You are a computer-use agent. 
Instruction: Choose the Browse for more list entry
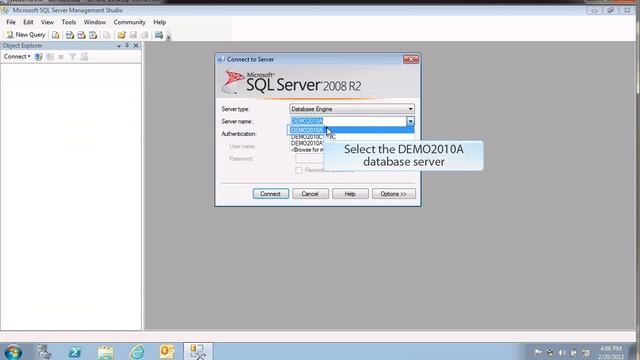308,150
